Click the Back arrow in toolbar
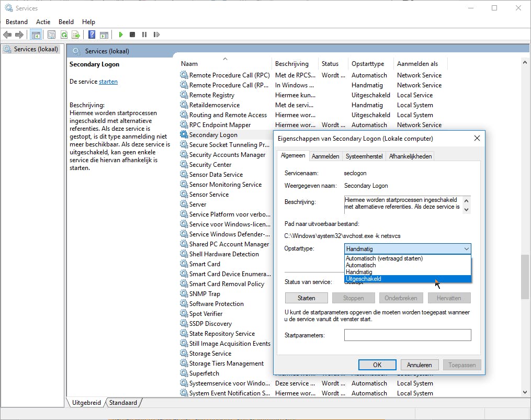 coord(7,35)
